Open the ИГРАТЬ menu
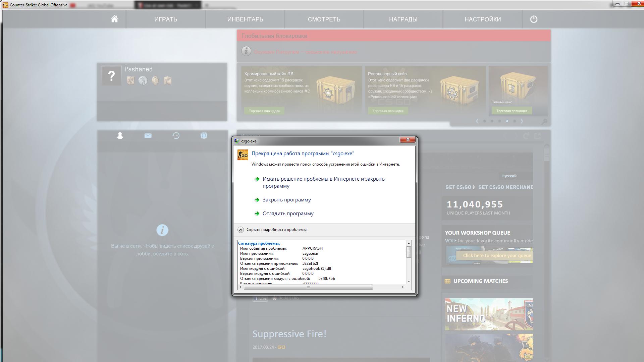 [166, 19]
